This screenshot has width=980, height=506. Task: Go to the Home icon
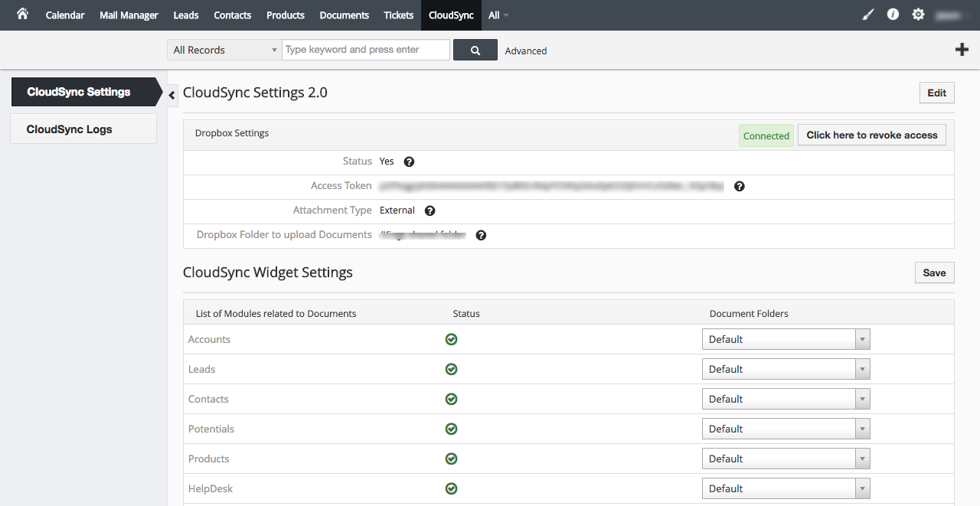point(22,14)
